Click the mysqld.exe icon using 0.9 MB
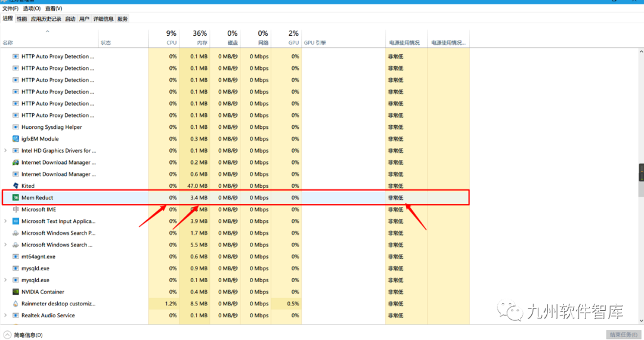Viewport: 644px width, 340px height. pos(16,268)
